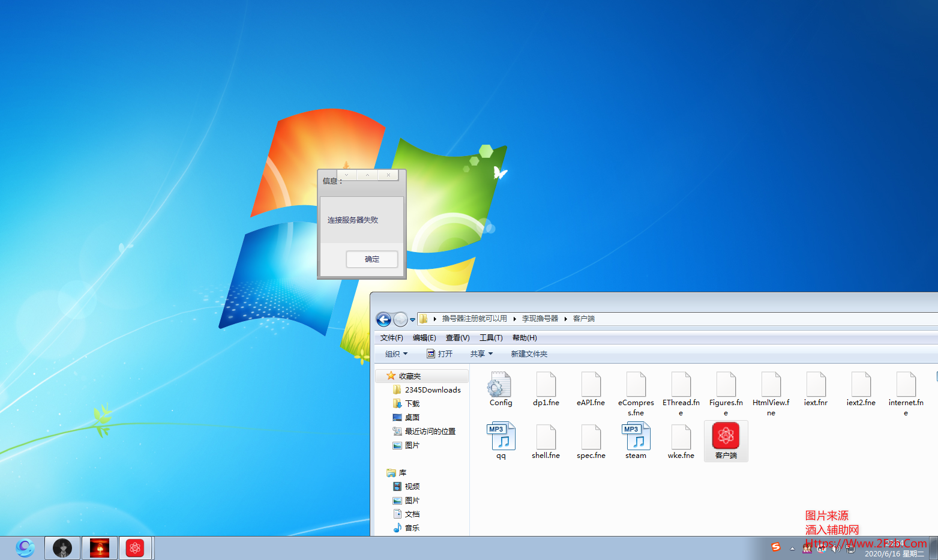Open the 帮助(H) menu
938x560 pixels.
click(525, 338)
